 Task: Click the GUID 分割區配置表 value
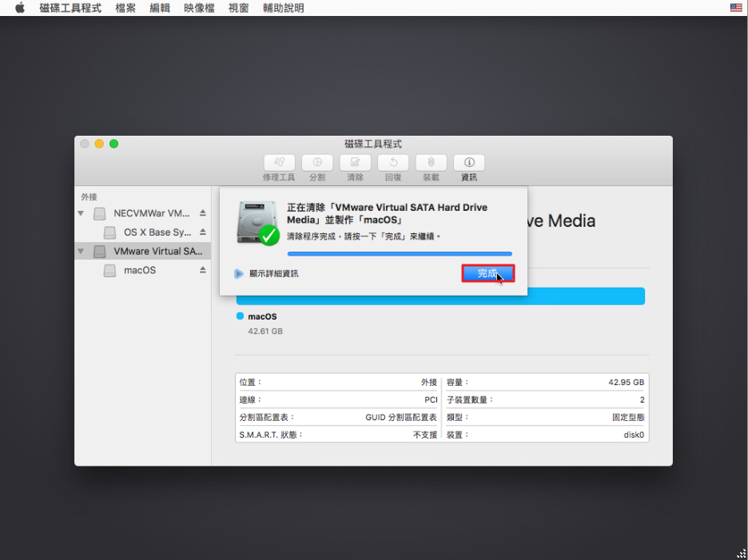point(401,417)
